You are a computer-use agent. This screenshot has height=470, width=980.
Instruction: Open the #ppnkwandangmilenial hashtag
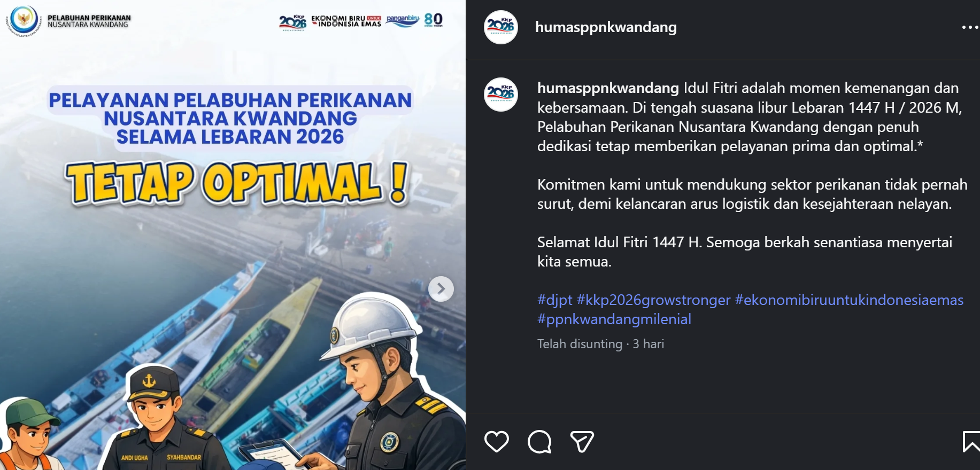coord(614,319)
